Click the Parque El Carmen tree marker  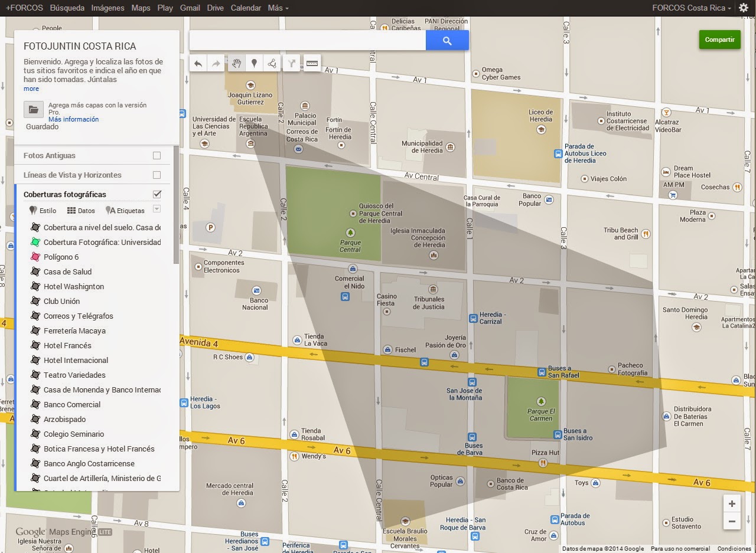pos(541,402)
